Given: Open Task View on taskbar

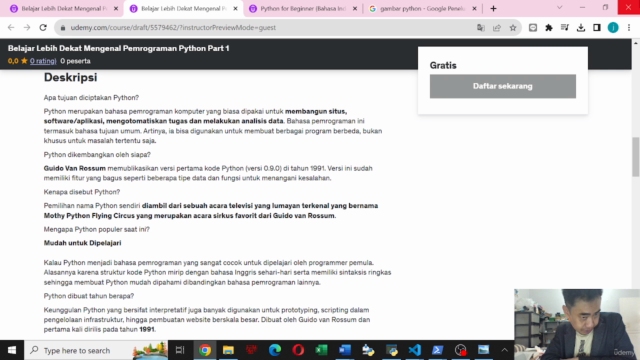Looking at the screenshot, I should (180, 350).
